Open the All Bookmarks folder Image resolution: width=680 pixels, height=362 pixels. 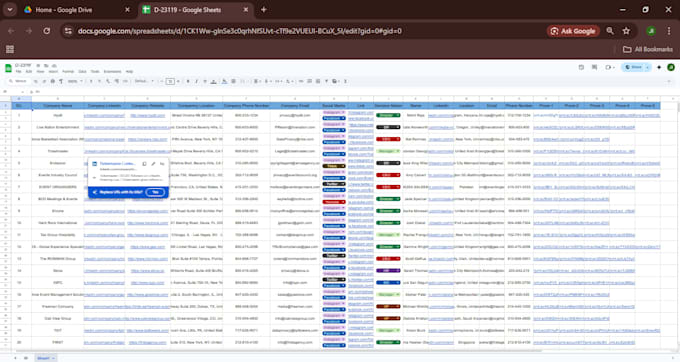tap(648, 49)
